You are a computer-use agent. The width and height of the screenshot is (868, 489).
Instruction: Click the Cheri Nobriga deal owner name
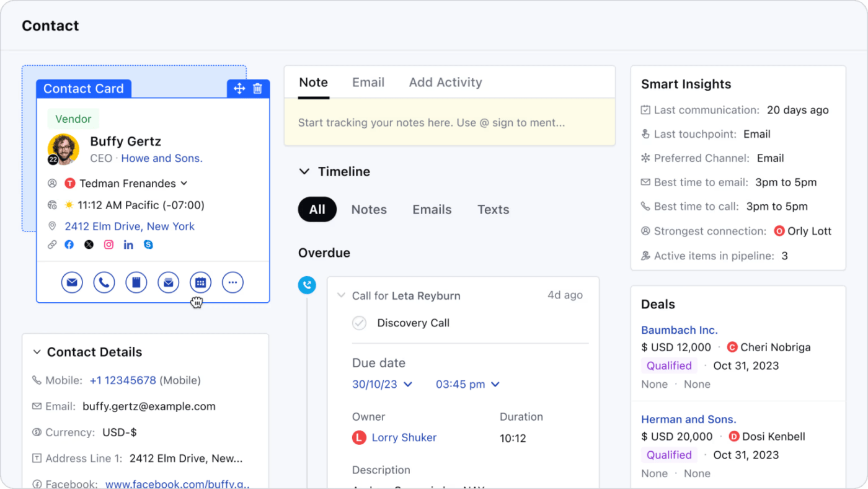coord(776,348)
